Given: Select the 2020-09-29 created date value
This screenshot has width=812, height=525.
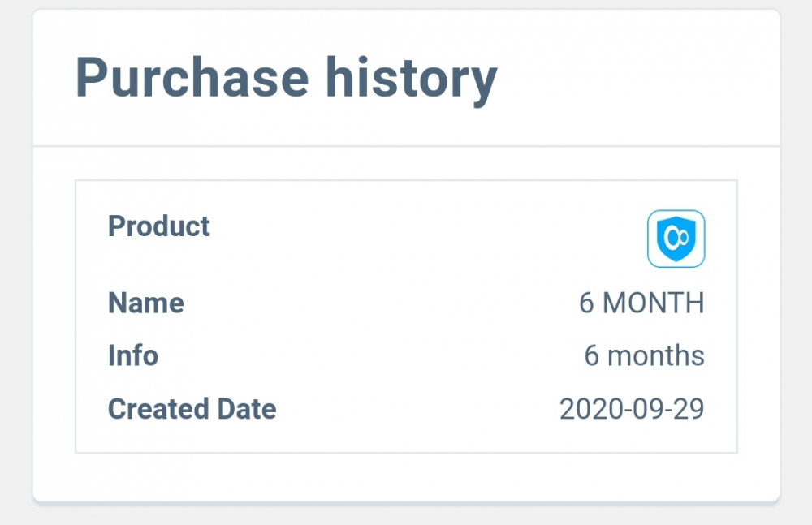Looking at the screenshot, I should coord(632,408).
